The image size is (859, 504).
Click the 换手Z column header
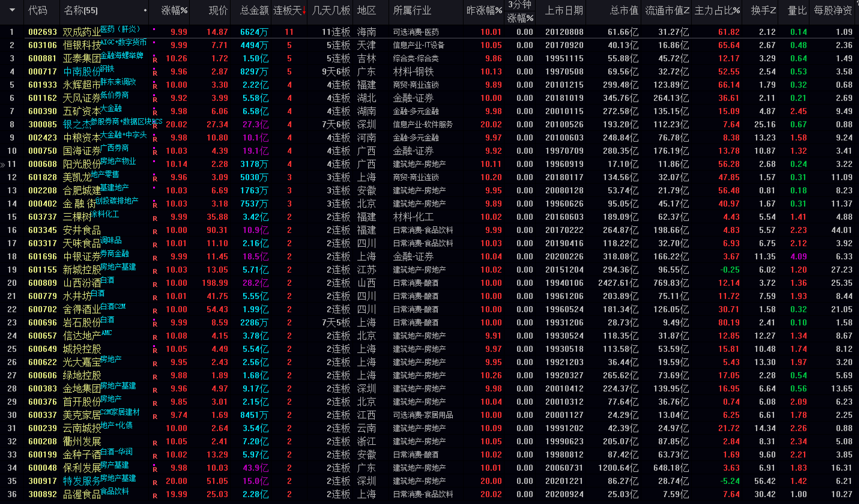click(763, 11)
